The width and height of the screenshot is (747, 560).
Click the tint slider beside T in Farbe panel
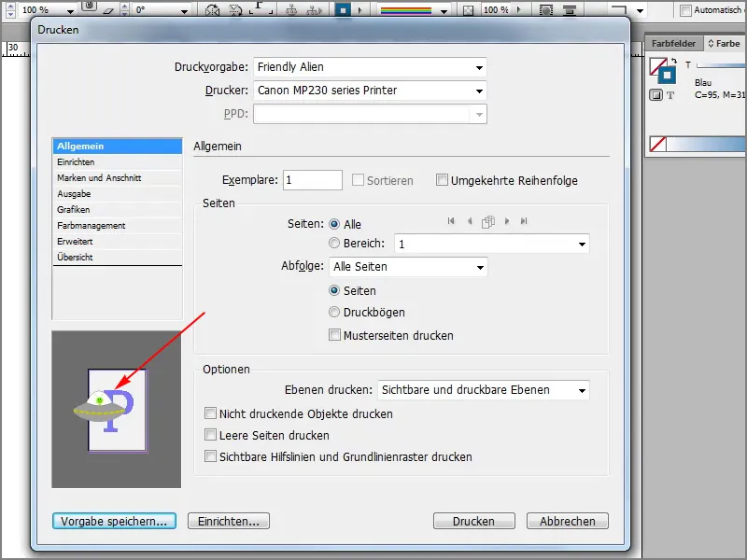click(x=721, y=65)
